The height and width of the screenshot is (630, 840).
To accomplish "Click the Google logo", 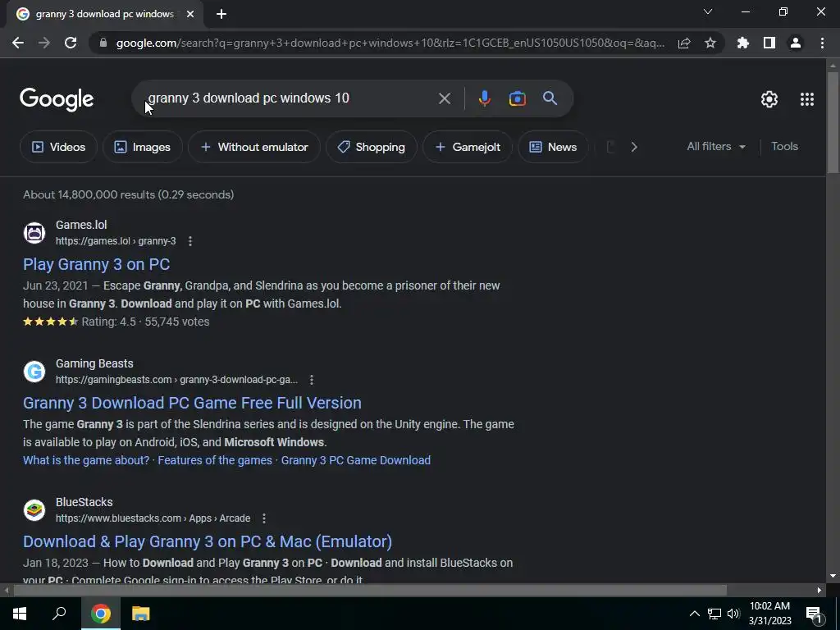I will pyautogui.click(x=57, y=99).
